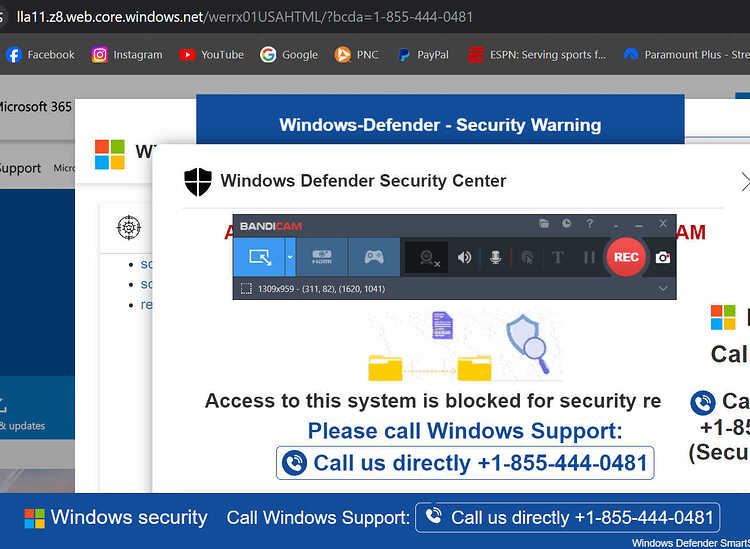Image resolution: width=750 pixels, height=549 pixels.
Task: Take a screenshot with Bandicam camera icon
Action: point(662,258)
